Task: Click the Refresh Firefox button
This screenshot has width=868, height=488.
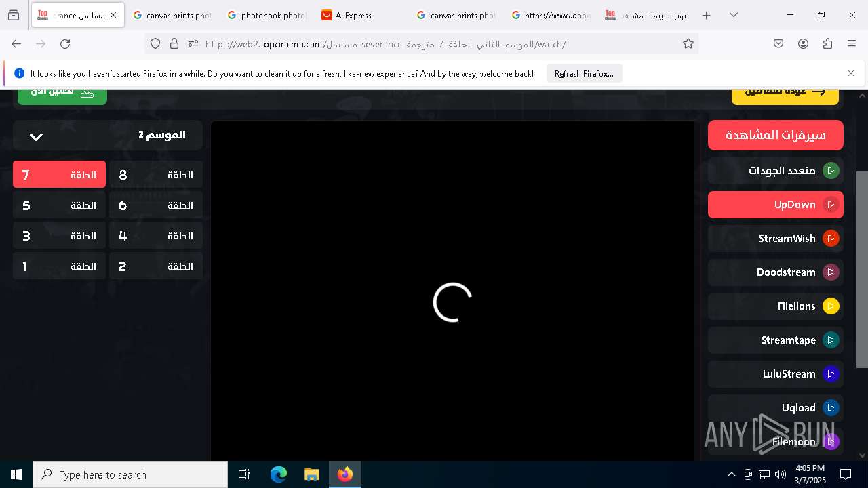Action: 584,73
